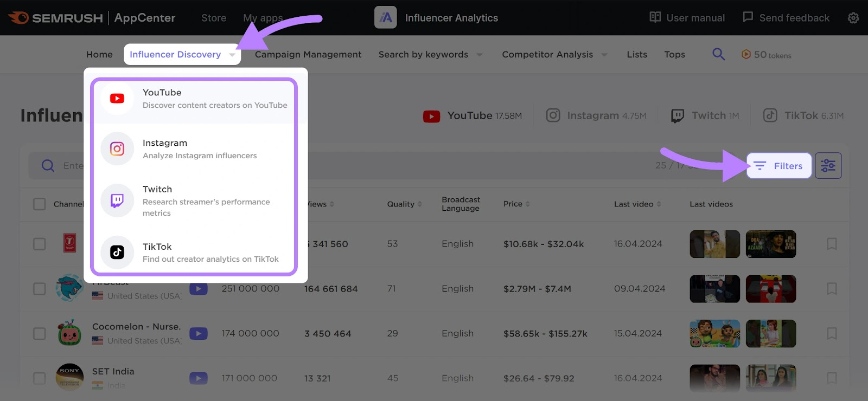This screenshot has height=401, width=868.
Task: Switch to the Twitch 1M platform tab
Action: click(705, 115)
